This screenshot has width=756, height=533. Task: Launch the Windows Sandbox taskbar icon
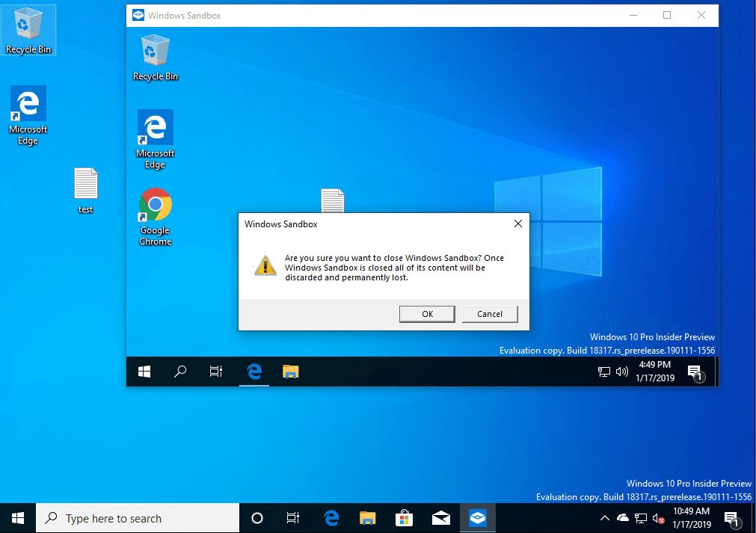tap(477, 517)
